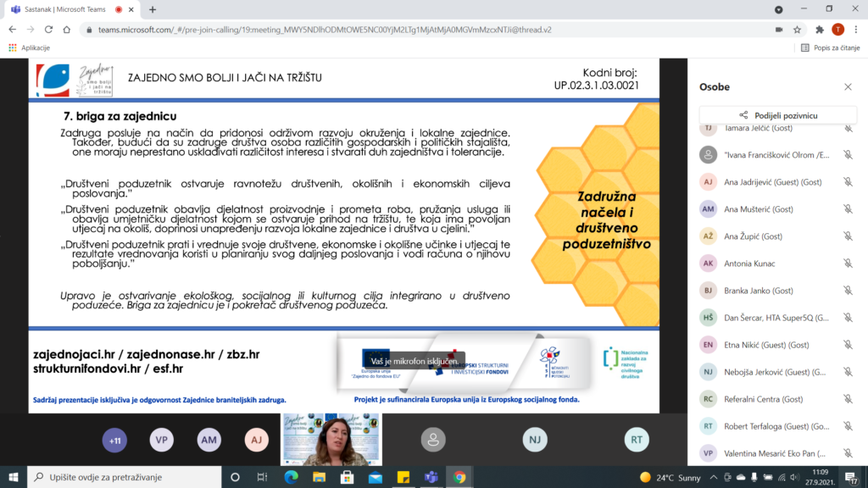Open a new browser tab
Viewport: 868px width, 488px height.
(x=153, y=9)
